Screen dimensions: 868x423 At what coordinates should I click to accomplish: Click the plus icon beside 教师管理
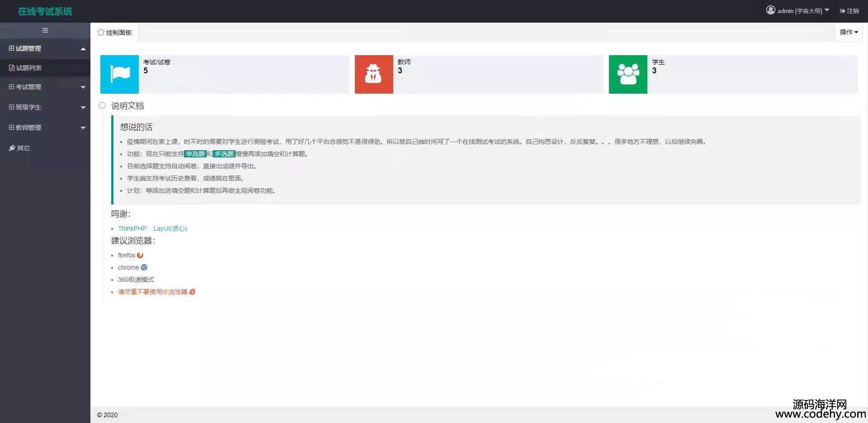[12, 127]
